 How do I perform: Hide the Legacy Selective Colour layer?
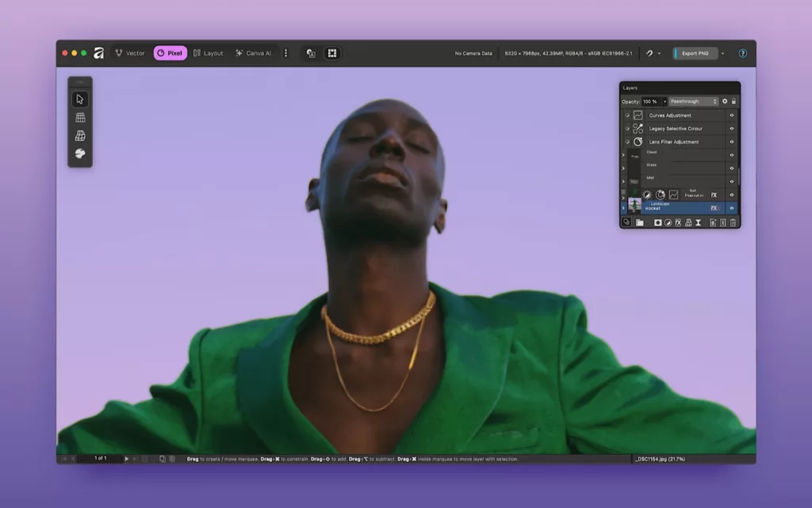coord(732,129)
